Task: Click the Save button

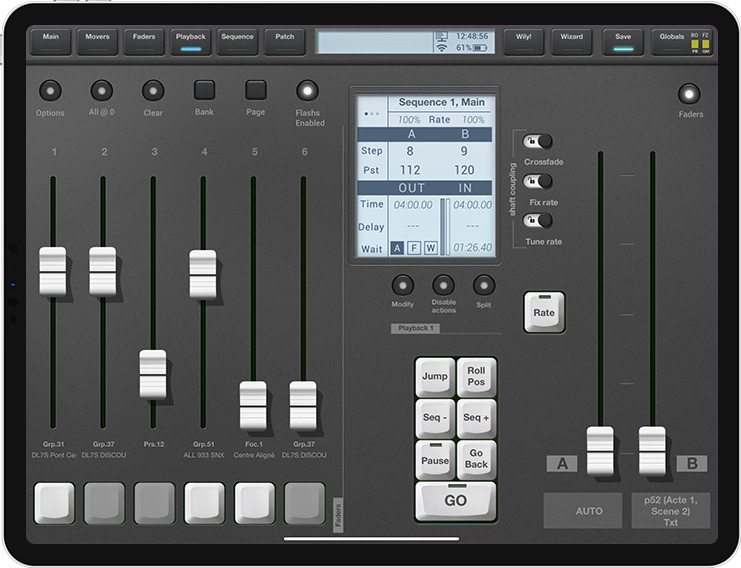Action: tap(623, 42)
